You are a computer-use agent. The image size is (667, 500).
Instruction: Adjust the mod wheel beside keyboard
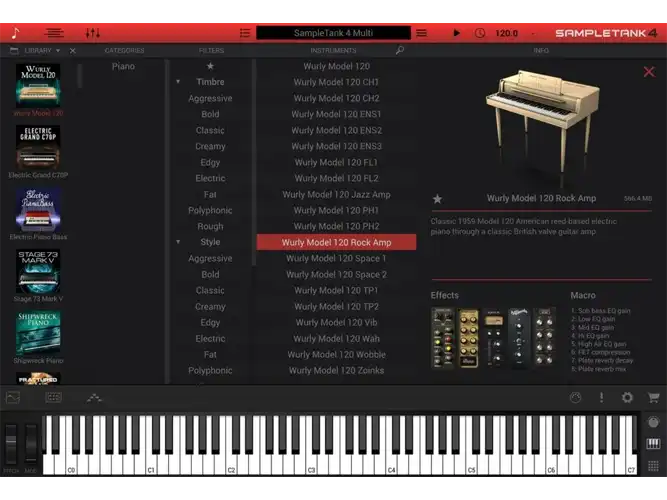coord(31,444)
